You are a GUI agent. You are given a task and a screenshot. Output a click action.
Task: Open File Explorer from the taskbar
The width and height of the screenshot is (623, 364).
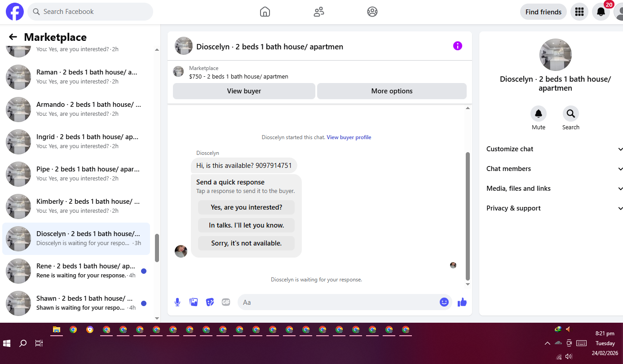(x=57, y=329)
